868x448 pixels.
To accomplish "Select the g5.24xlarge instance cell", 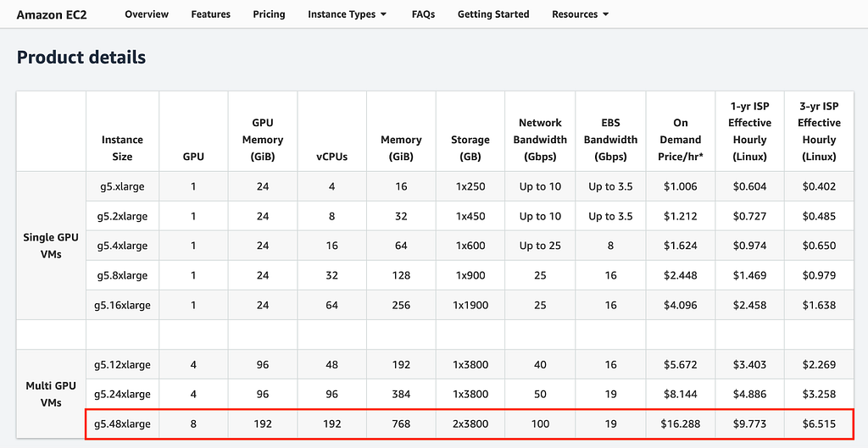I will pyautogui.click(x=122, y=395).
